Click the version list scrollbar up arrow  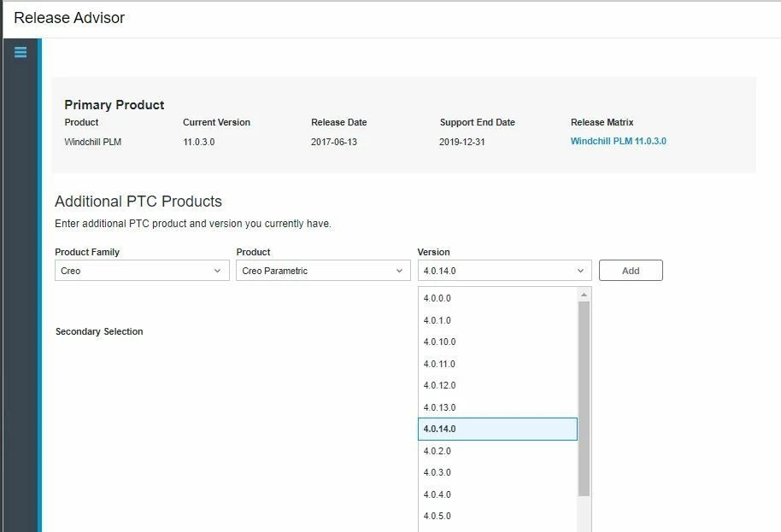pos(584,295)
